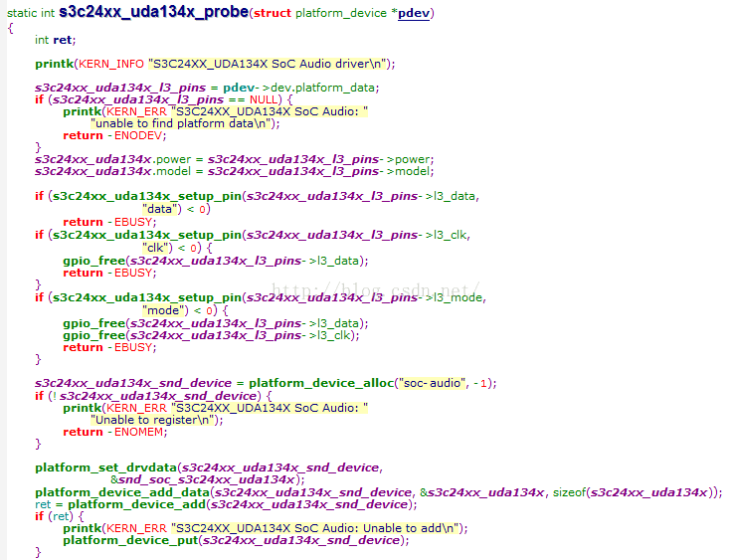Click the KERN_ERR macro before 'Unable to add'
The height and width of the screenshot is (560, 733).
point(136,528)
